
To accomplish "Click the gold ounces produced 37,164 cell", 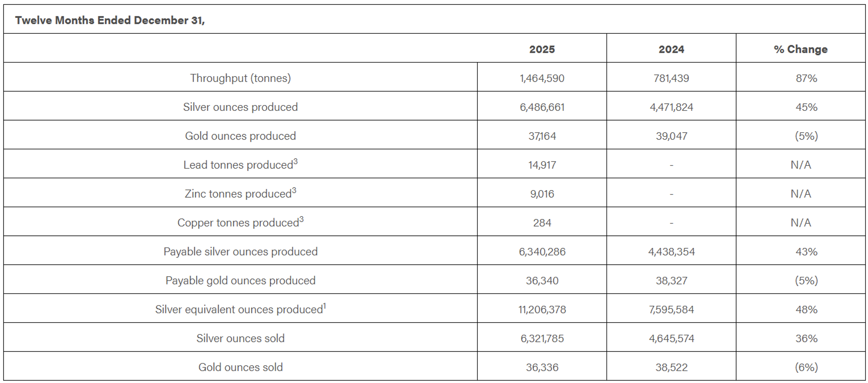I will pyautogui.click(x=542, y=136).
